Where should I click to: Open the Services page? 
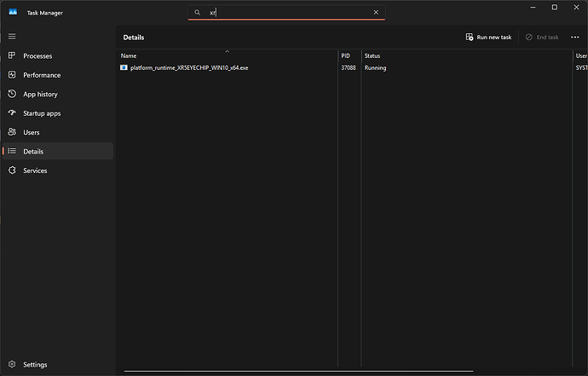[58, 171]
